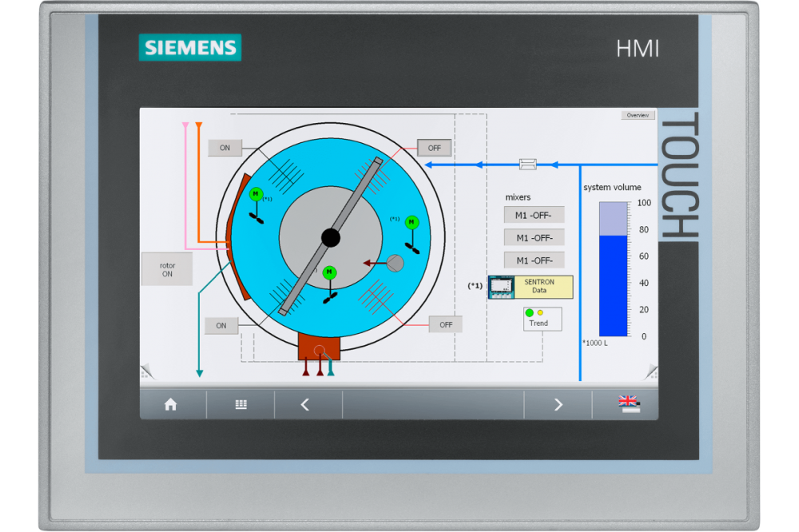The height and width of the screenshot is (532, 799).
Task: Go to previous screen with left chevron
Action: (x=304, y=405)
